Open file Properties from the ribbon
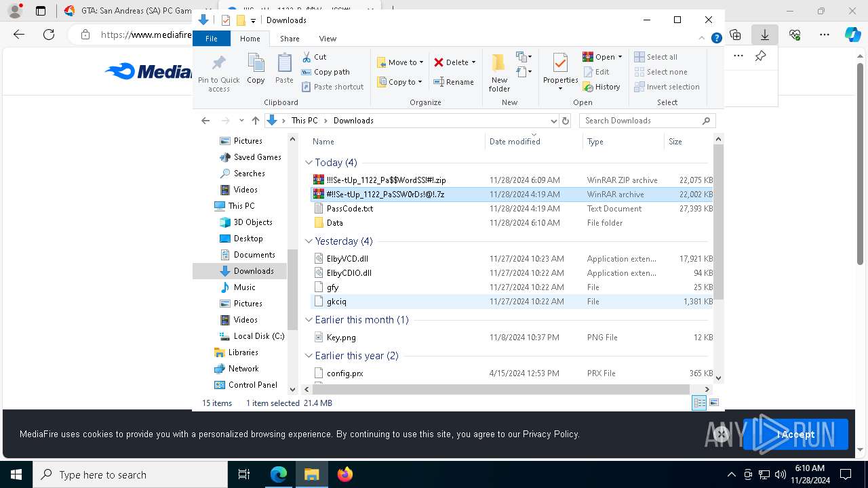Image resolution: width=868 pixels, height=488 pixels. point(560,73)
